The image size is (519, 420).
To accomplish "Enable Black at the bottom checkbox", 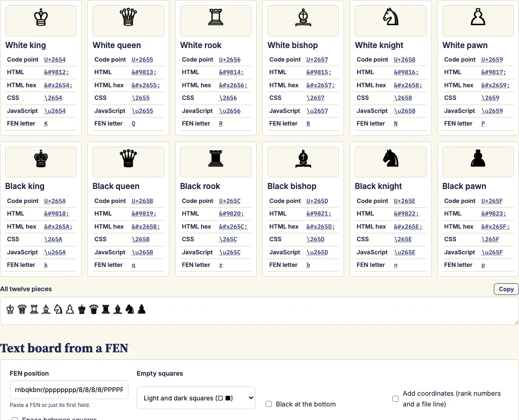I will click(x=268, y=404).
